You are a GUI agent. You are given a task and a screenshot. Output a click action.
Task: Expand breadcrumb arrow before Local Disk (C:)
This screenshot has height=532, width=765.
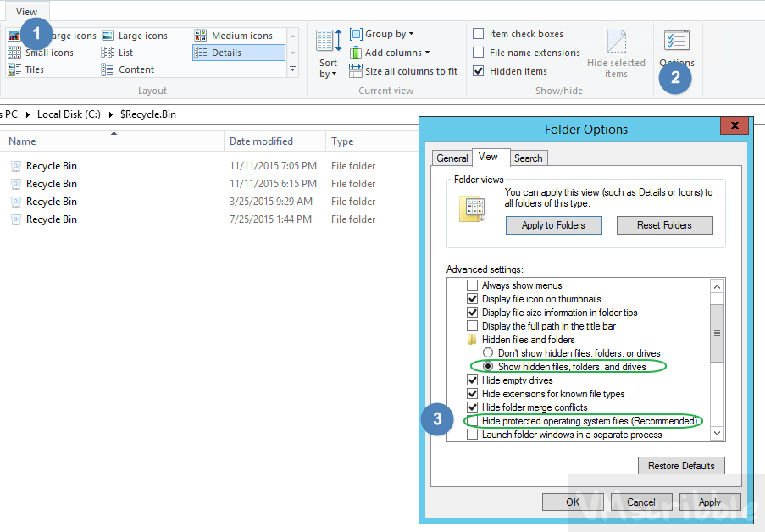click(28, 114)
